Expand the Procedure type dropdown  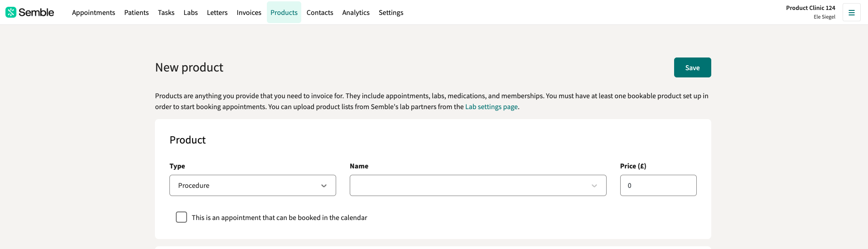coord(253,185)
